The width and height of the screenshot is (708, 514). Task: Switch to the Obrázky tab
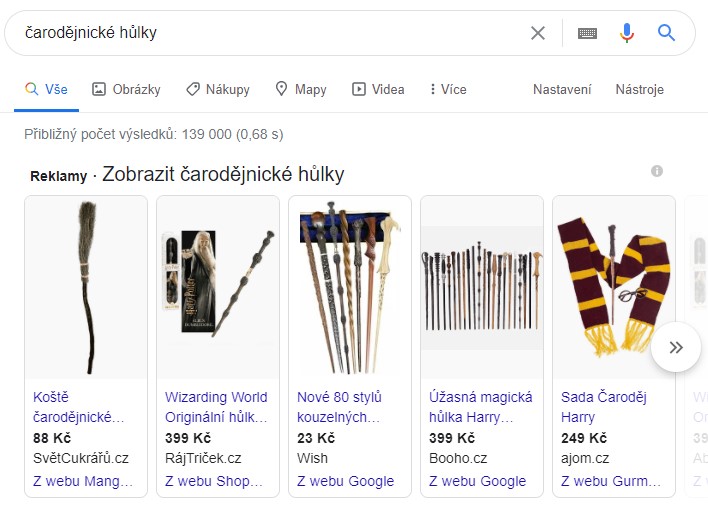pyautogui.click(x=126, y=89)
